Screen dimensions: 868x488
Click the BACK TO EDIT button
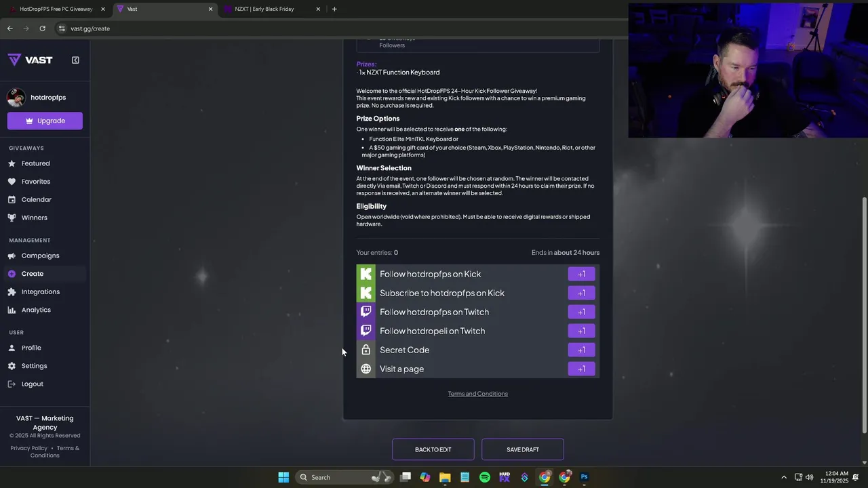click(x=433, y=449)
